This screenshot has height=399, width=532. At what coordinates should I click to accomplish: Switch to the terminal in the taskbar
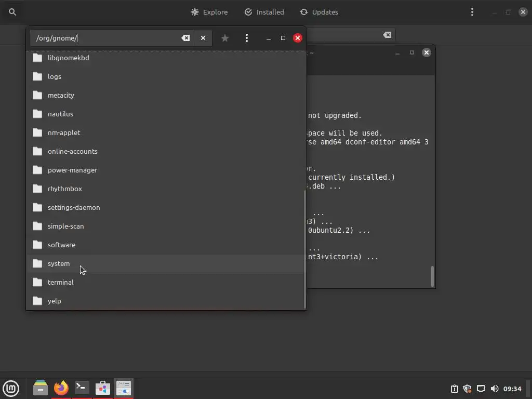82,388
